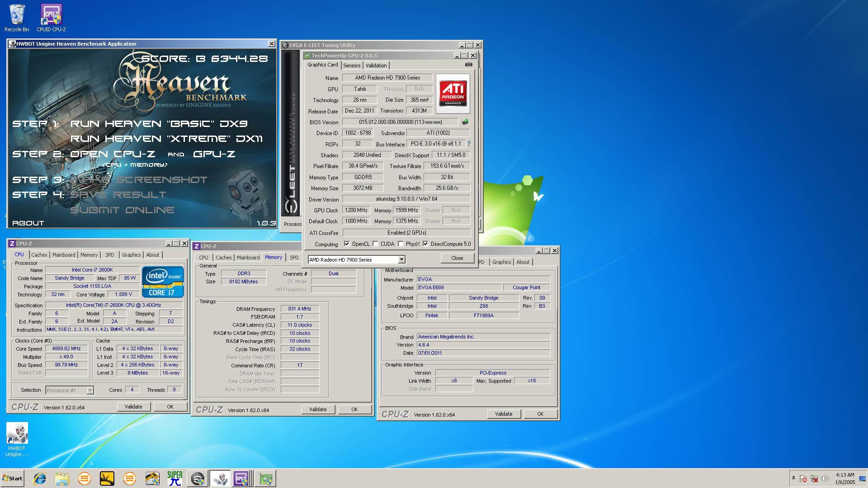Click GPU-Z link in the Heaven app
This screenshot has height=488, width=868.
click(x=214, y=154)
